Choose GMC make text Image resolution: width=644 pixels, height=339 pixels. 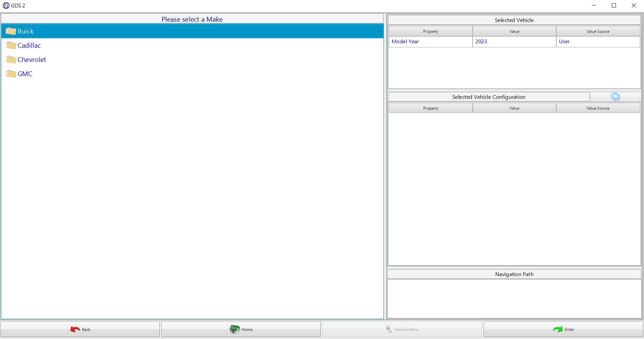[x=25, y=74]
